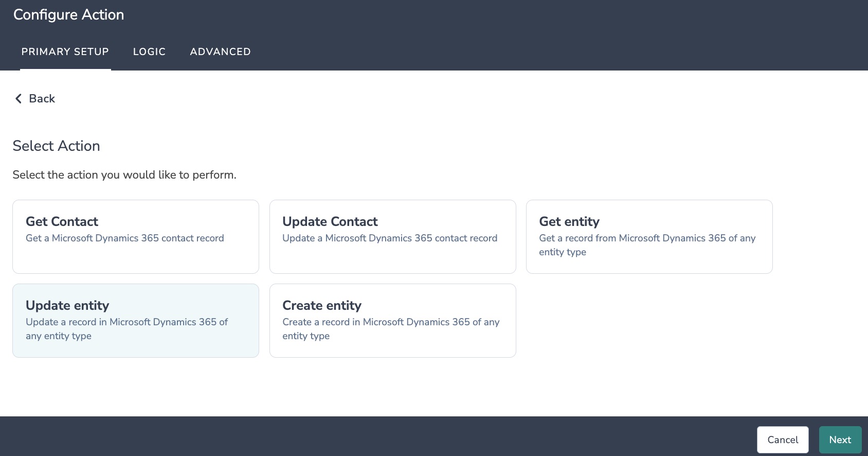Pick the Get entity action card
This screenshot has width=868, height=456.
click(x=649, y=237)
